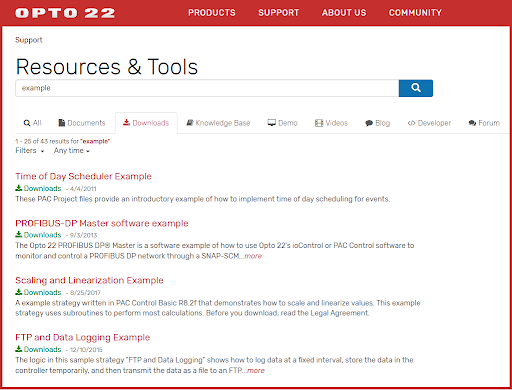Switch to the Forum tab
Image resolution: width=512 pixels, height=390 pixels.
point(484,123)
